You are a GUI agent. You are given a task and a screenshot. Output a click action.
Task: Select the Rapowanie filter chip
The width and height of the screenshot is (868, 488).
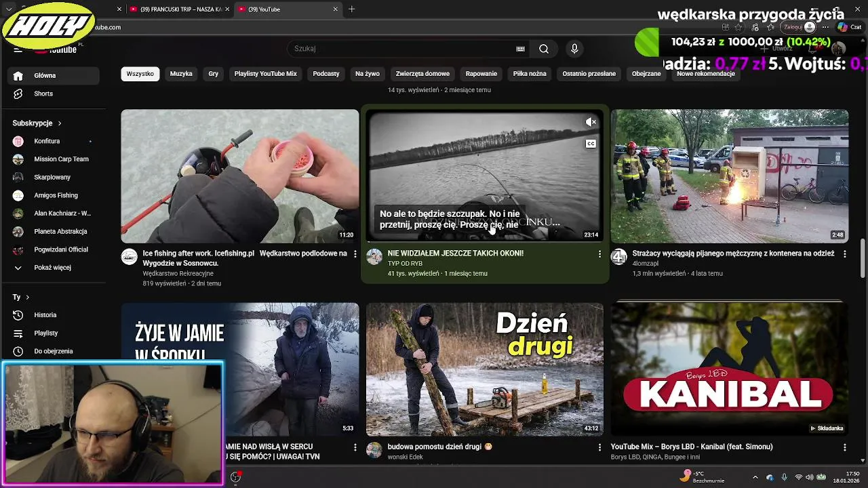tap(481, 74)
